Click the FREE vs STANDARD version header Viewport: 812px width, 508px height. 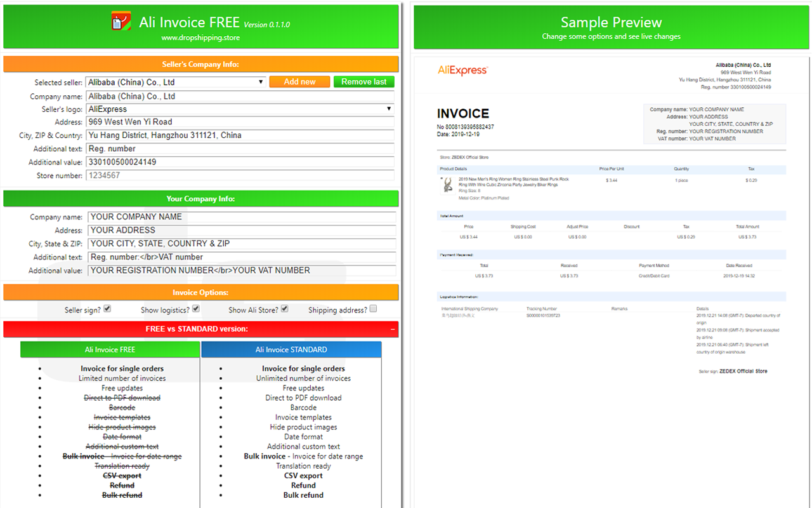(201, 329)
